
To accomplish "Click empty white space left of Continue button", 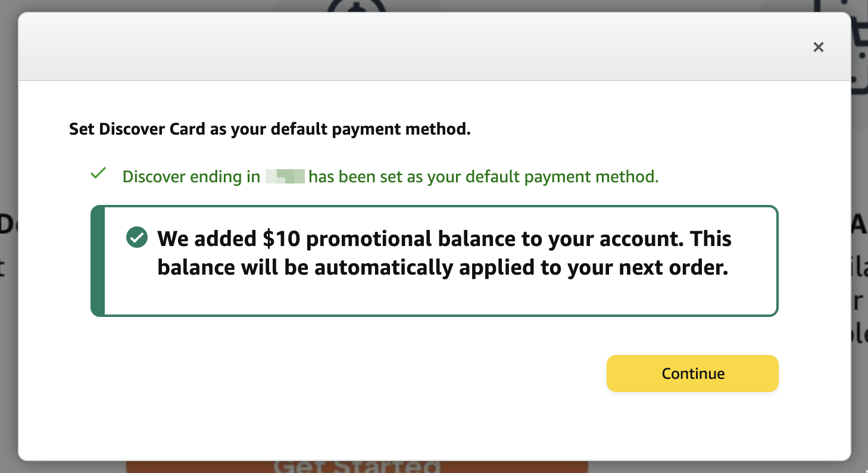I will coord(357,374).
